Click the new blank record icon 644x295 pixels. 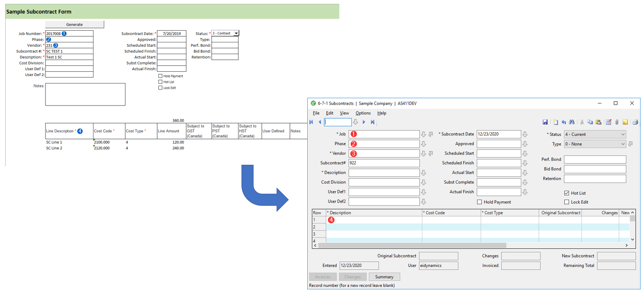[555, 122]
